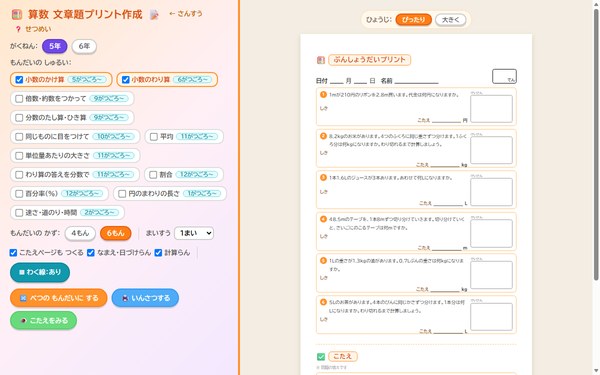Click the ぶんしょうだいプリント heading label
Screen dimensions: 600x375
click(369, 60)
